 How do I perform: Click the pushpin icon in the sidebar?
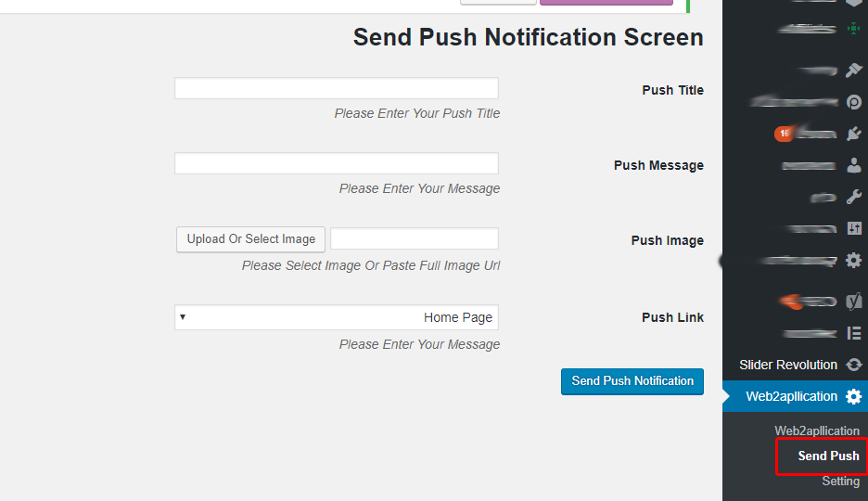(854, 71)
